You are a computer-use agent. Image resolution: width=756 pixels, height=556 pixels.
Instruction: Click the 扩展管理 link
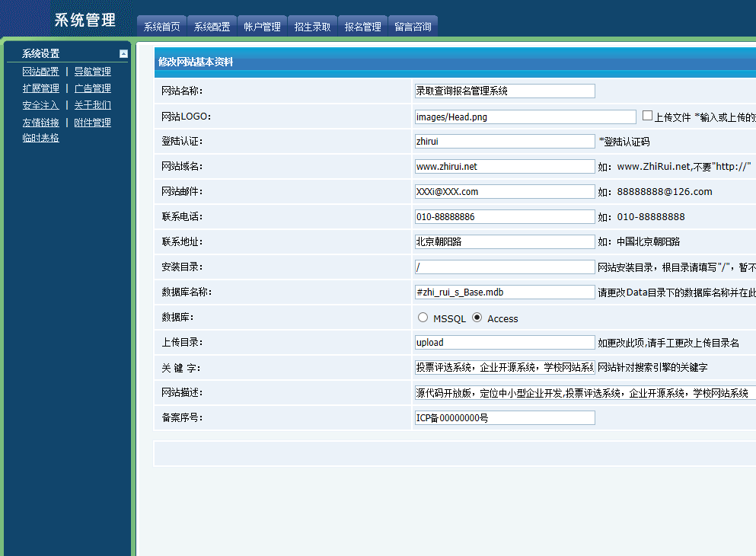click(x=40, y=88)
